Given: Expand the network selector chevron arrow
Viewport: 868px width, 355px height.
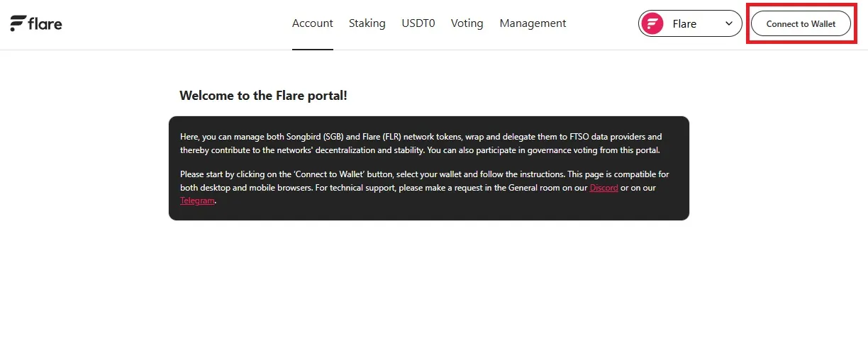Looking at the screenshot, I should [x=729, y=23].
